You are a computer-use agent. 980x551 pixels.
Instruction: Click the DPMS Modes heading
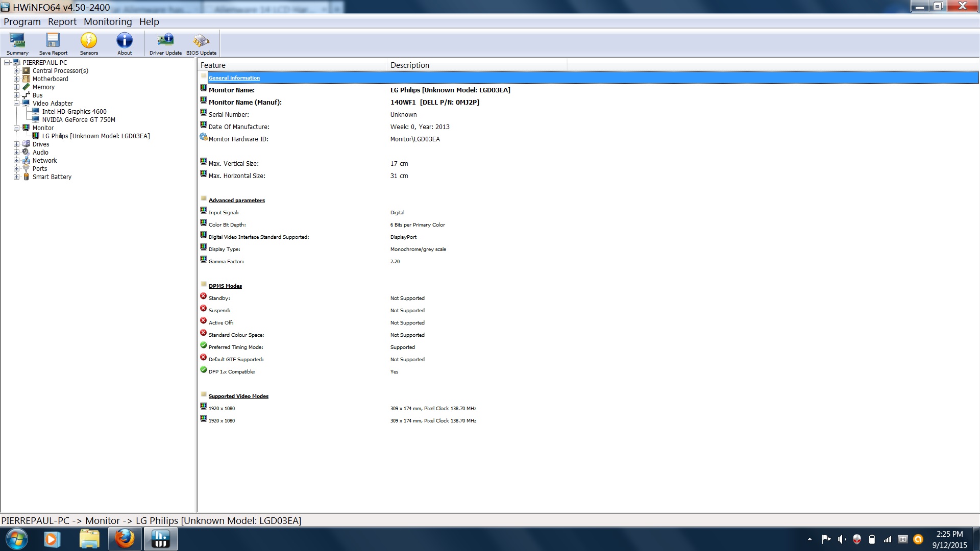click(x=225, y=286)
